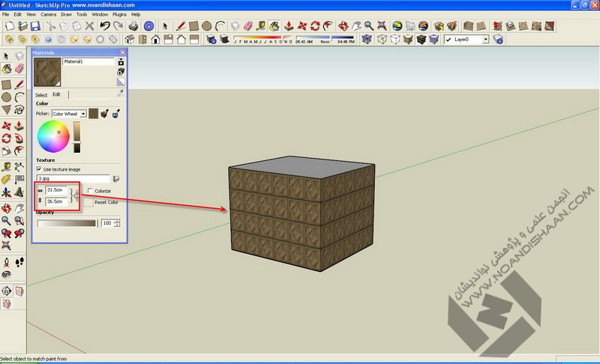Open Model Info blue icon
This screenshot has width=600, height=364.
pyautogui.click(x=149, y=26)
